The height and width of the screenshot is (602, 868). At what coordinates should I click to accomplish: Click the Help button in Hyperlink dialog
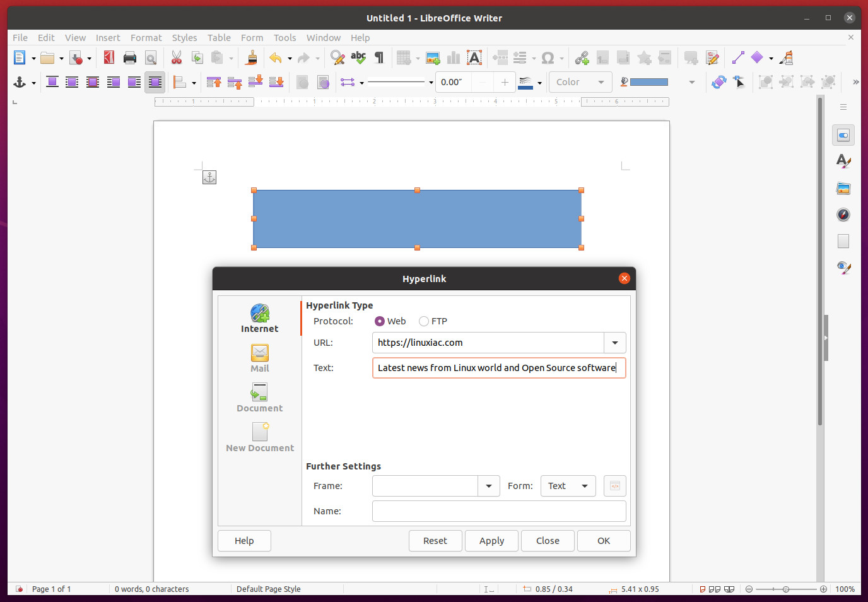[x=244, y=541]
